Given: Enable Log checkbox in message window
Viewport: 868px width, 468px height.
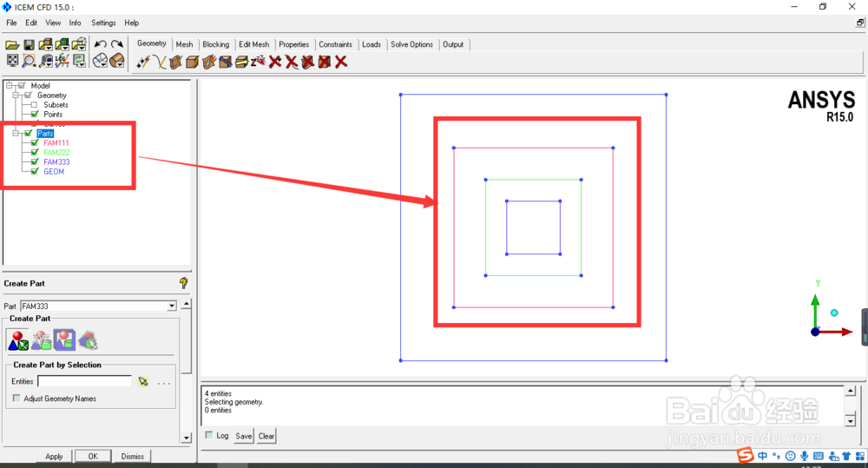Looking at the screenshot, I should pos(208,435).
